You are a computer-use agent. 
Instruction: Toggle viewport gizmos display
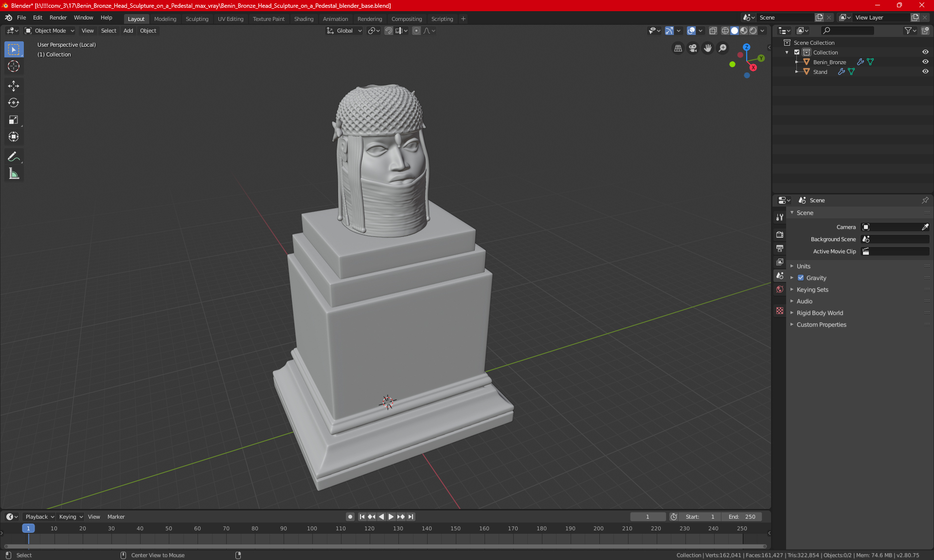(x=669, y=31)
